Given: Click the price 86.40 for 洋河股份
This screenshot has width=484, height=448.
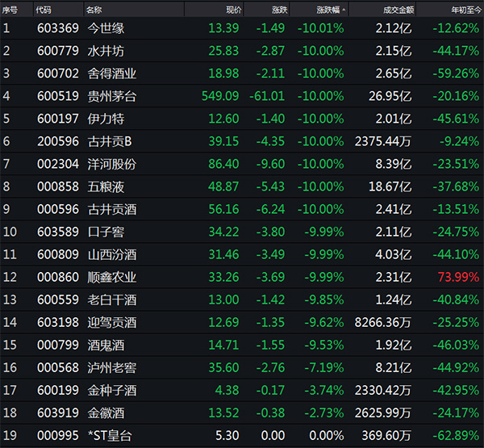Looking at the screenshot, I should (x=223, y=164).
